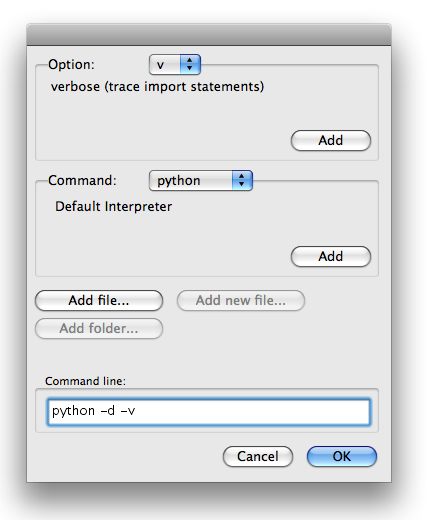Click the "Command:" group label
Viewport: 433px width, 520px height.
82,180
